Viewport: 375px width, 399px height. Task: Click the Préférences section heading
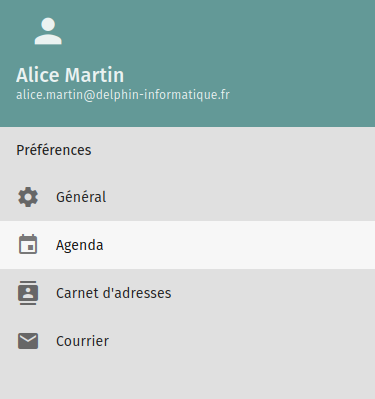tap(54, 150)
